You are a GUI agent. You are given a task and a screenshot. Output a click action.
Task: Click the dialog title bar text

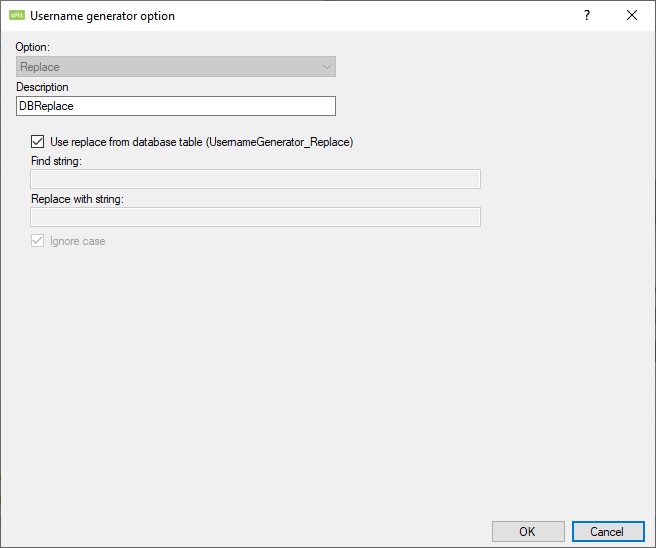coord(102,15)
